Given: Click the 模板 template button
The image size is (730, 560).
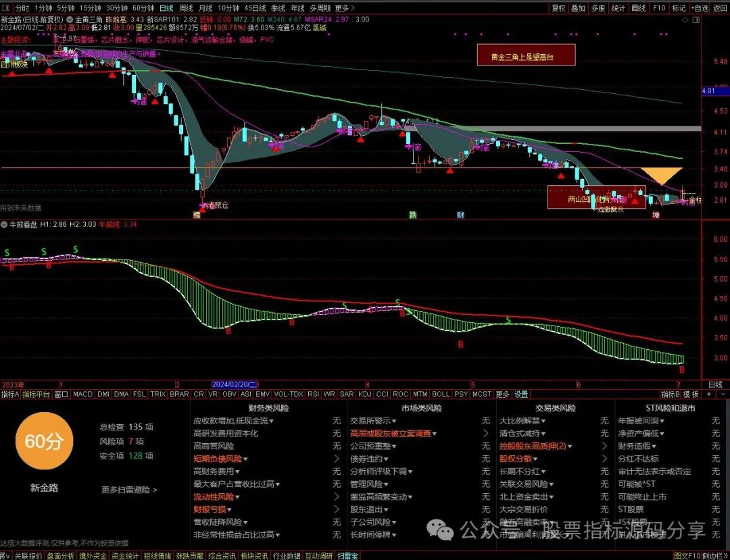Looking at the screenshot, I should [691, 394].
